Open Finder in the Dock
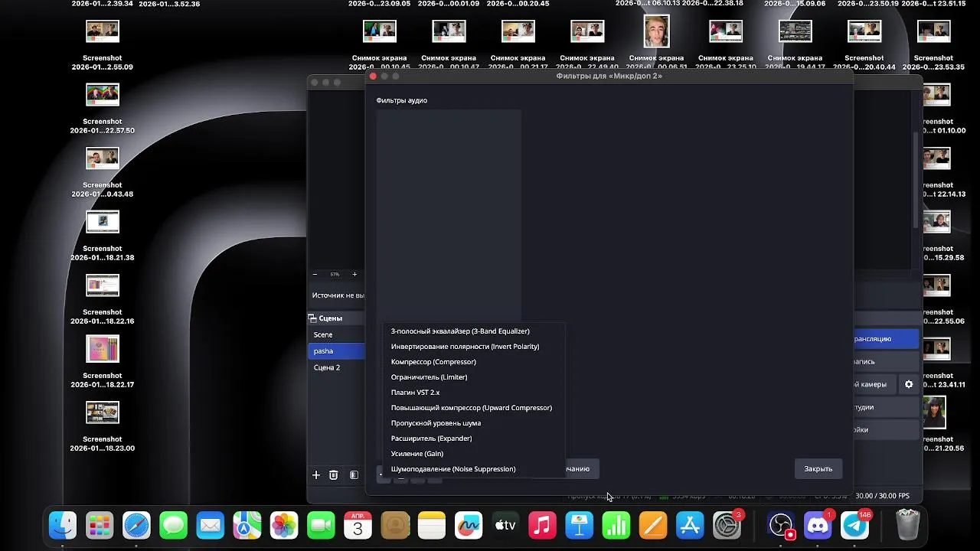The image size is (980, 551). point(63,525)
